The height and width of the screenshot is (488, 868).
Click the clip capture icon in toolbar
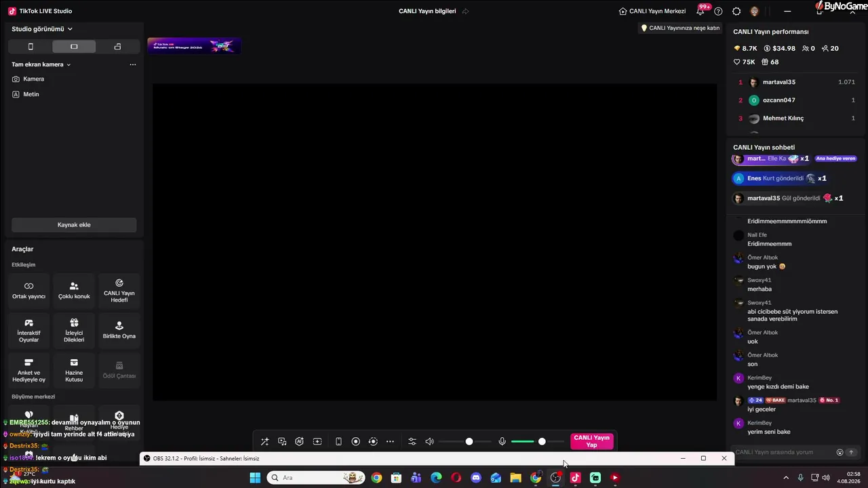click(317, 442)
